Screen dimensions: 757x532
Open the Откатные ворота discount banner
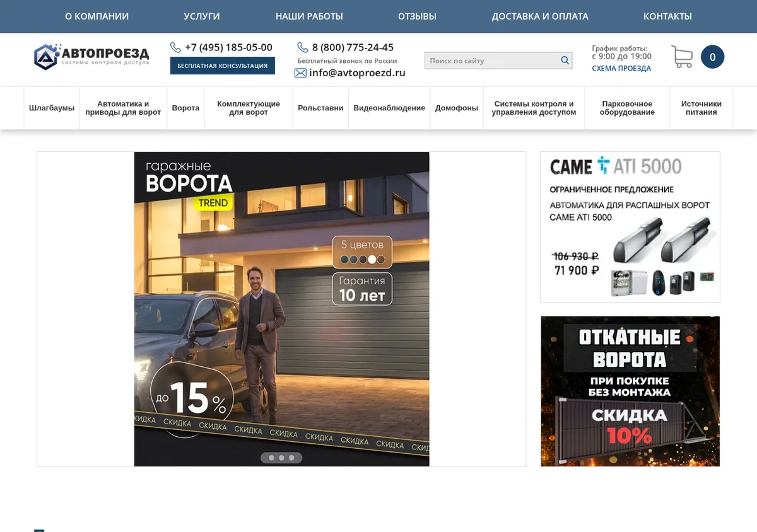click(630, 391)
